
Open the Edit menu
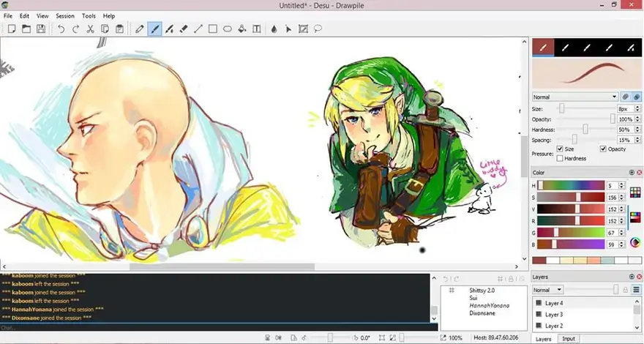(24, 16)
